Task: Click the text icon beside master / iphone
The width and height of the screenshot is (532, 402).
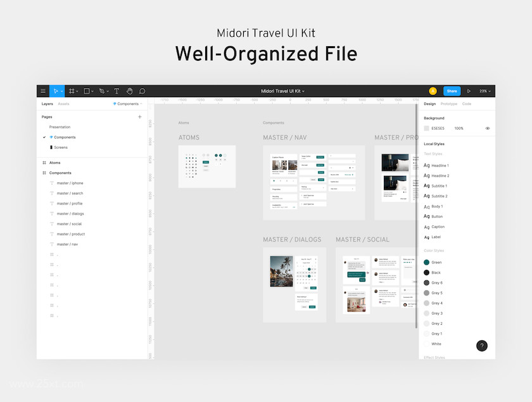Action: point(52,183)
